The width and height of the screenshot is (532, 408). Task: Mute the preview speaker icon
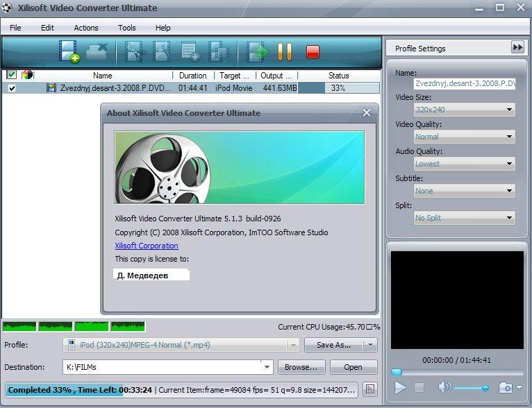click(x=444, y=387)
